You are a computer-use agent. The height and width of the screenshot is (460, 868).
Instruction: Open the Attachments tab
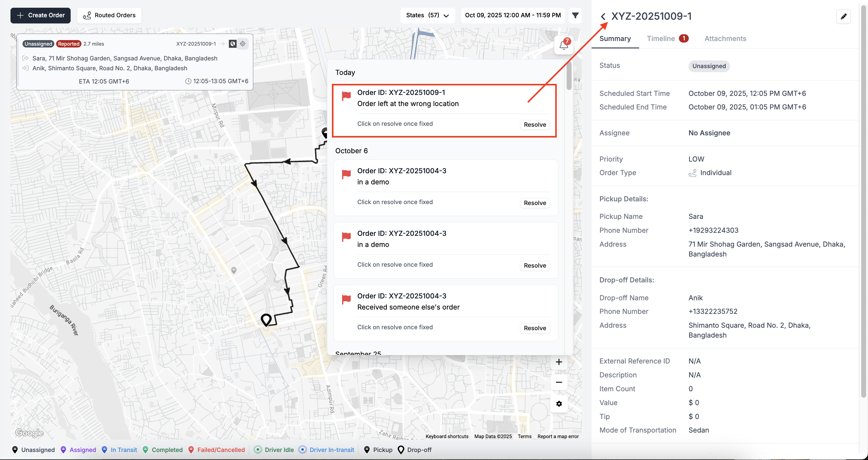tap(725, 39)
